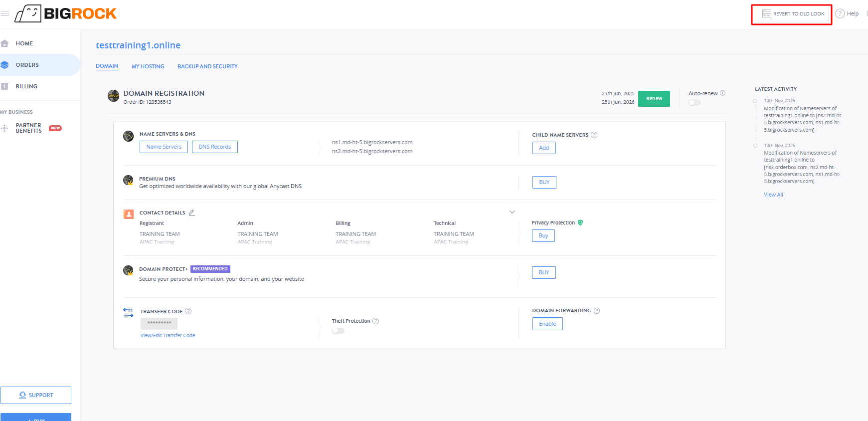Click the Premium DNS globe icon

(128, 180)
